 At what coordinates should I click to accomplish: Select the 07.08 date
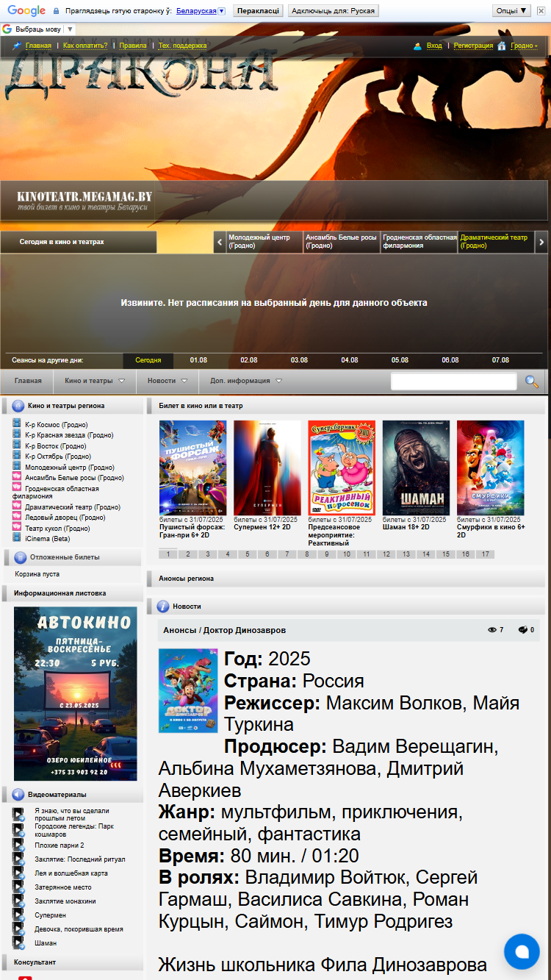coord(500,360)
